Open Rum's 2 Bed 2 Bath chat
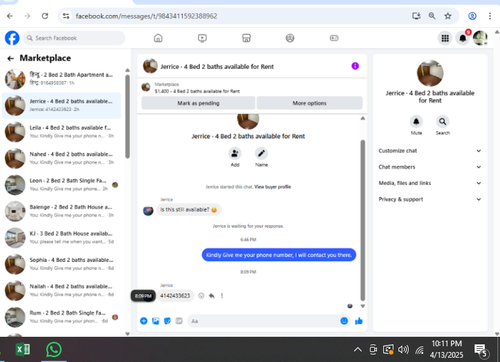Image resolution: width=500 pixels, height=362 pixels. pos(61,317)
